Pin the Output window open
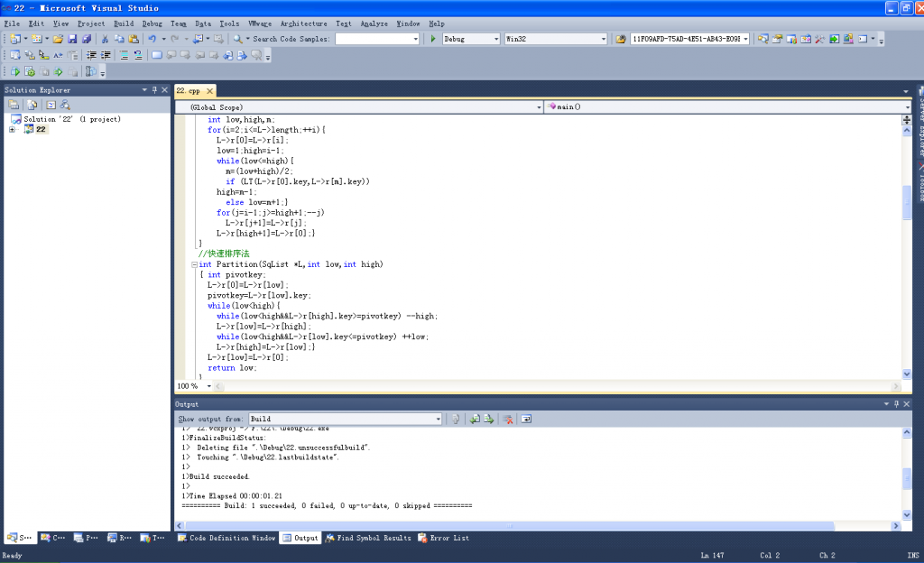This screenshot has height=563, width=924. pyautogui.click(x=897, y=403)
